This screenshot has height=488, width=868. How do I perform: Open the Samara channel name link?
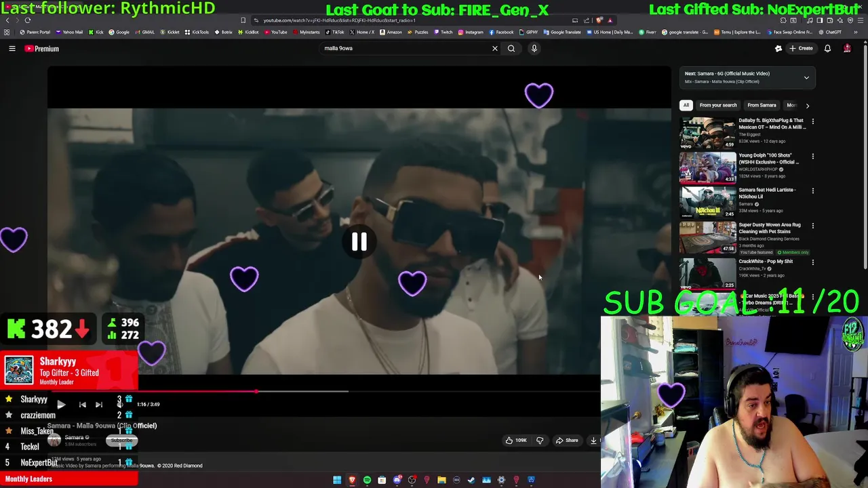75,437
